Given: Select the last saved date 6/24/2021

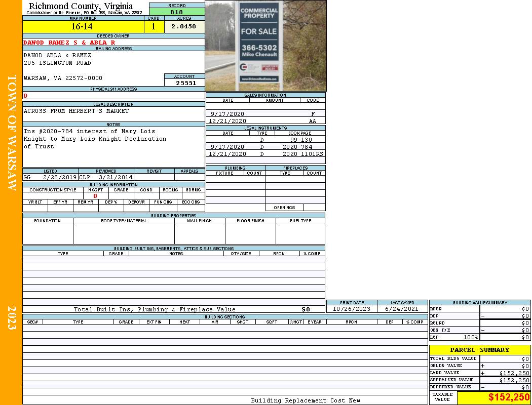Looking at the screenshot, I should coord(402,309).
